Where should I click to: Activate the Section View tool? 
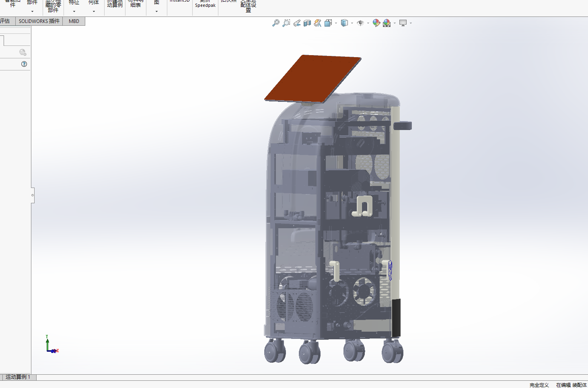[307, 23]
